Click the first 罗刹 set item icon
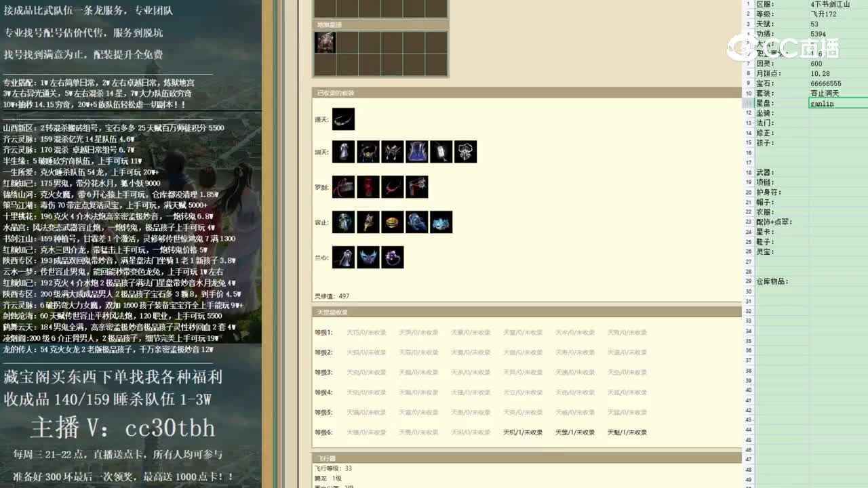This screenshot has height=488, width=868. (x=343, y=187)
